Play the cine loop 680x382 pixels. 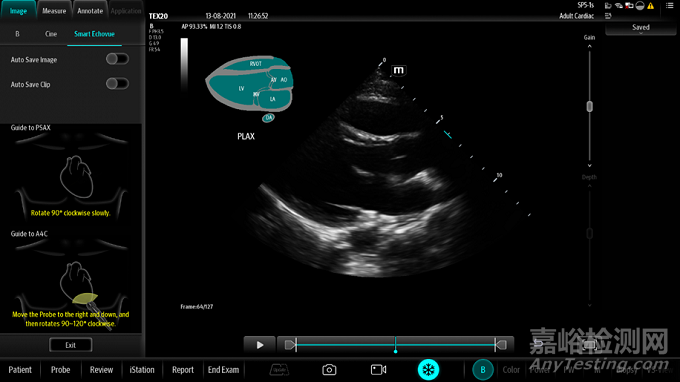pyautogui.click(x=259, y=345)
